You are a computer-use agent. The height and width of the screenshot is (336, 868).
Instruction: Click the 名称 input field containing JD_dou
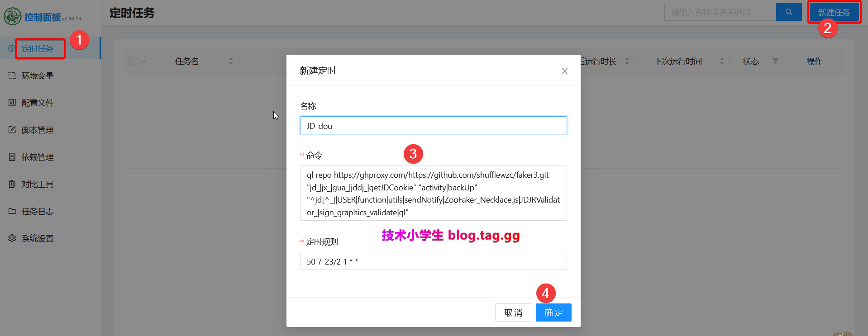tap(433, 126)
